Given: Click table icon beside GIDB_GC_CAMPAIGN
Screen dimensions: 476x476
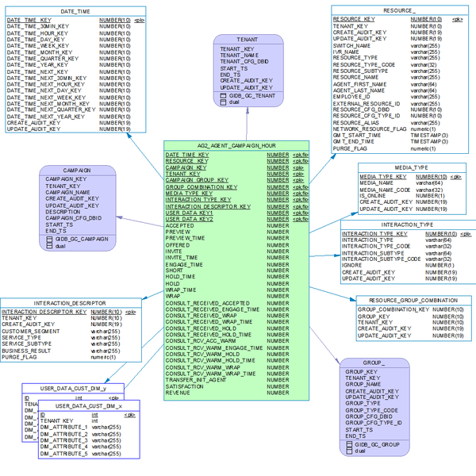Looking at the screenshot, I should pos(49,239).
